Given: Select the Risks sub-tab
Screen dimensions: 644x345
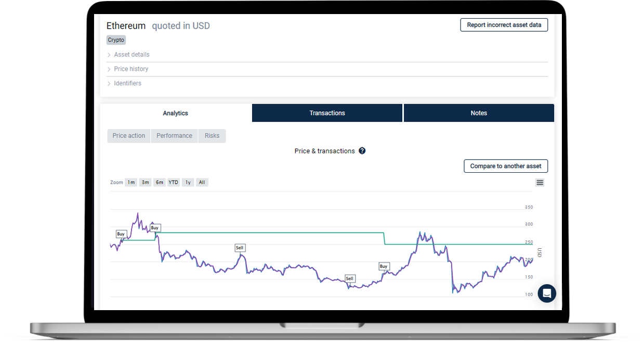Looking at the screenshot, I should 212,136.
